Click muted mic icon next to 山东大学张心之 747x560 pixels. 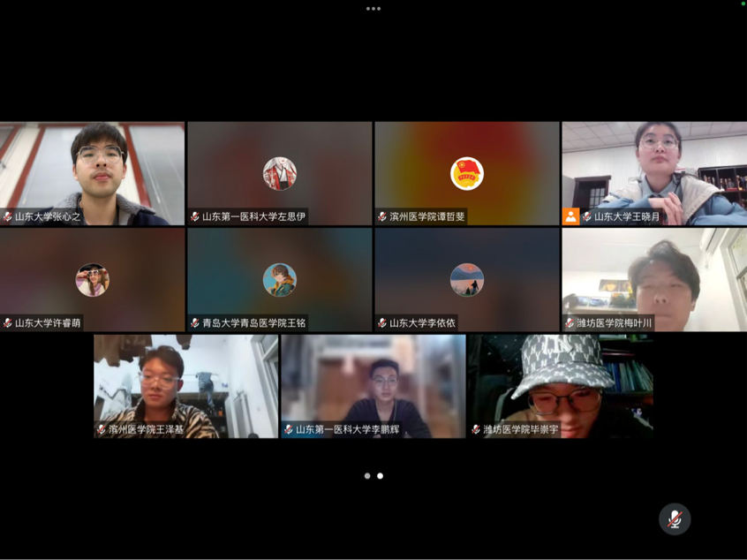point(8,216)
